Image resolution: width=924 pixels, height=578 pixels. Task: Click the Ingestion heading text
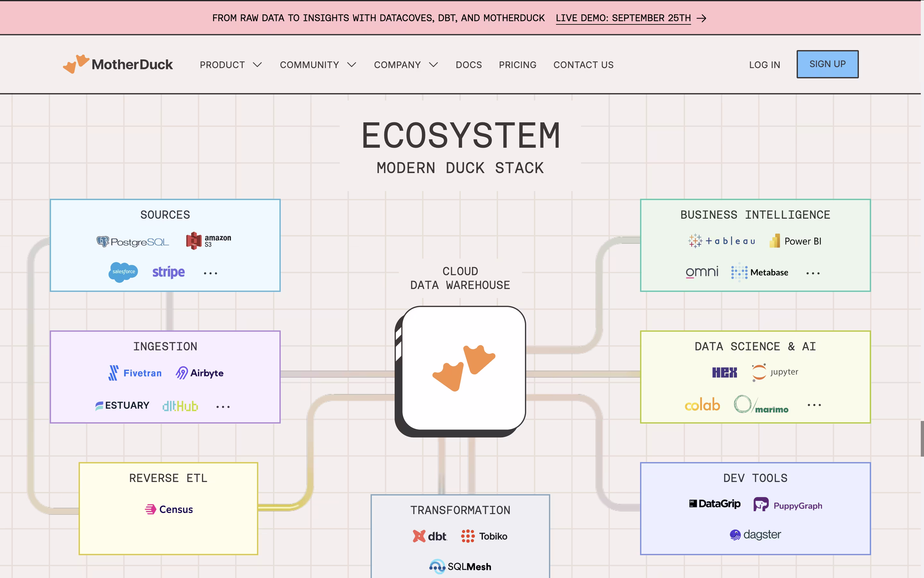(165, 346)
